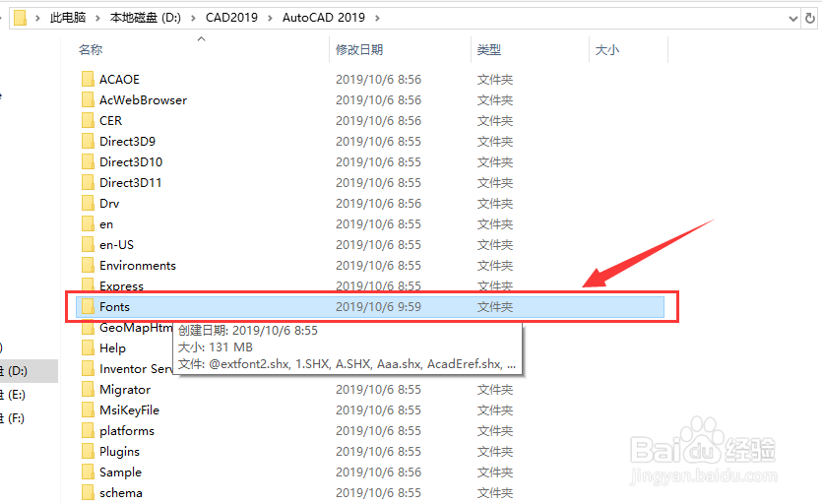The width and height of the screenshot is (822, 504).
Task: Click the CER folder icon
Action: pyautogui.click(x=88, y=121)
